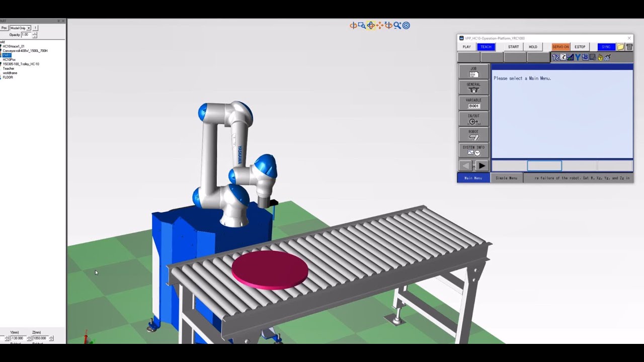Select the highlighted PART tree item
Image resolution: width=644 pixels, height=362 pixels.
pos(7,55)
